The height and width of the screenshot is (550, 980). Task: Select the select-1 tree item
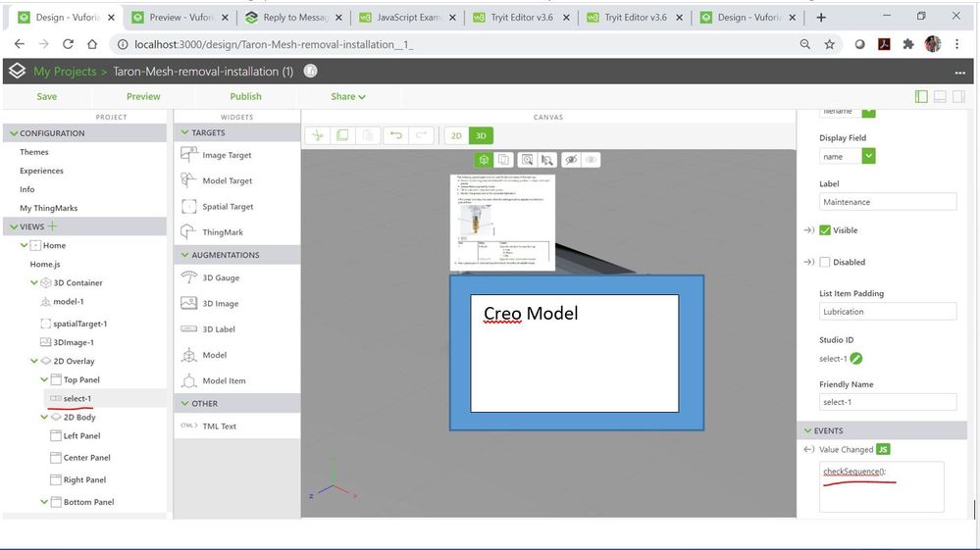pyautogui.click(x=77, y=398)
